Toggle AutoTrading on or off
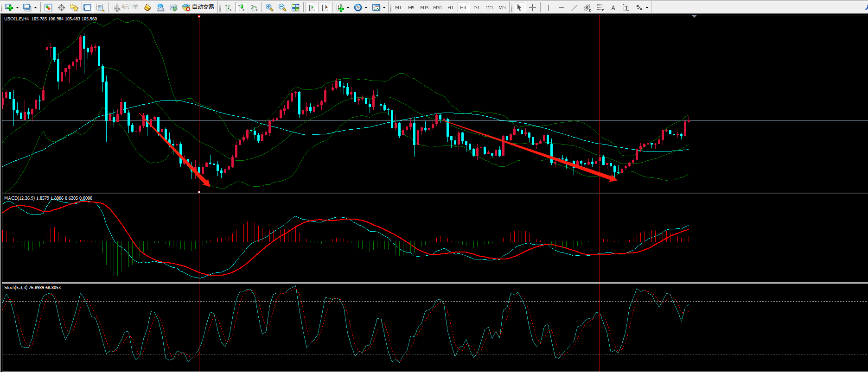 pos(198,7)
